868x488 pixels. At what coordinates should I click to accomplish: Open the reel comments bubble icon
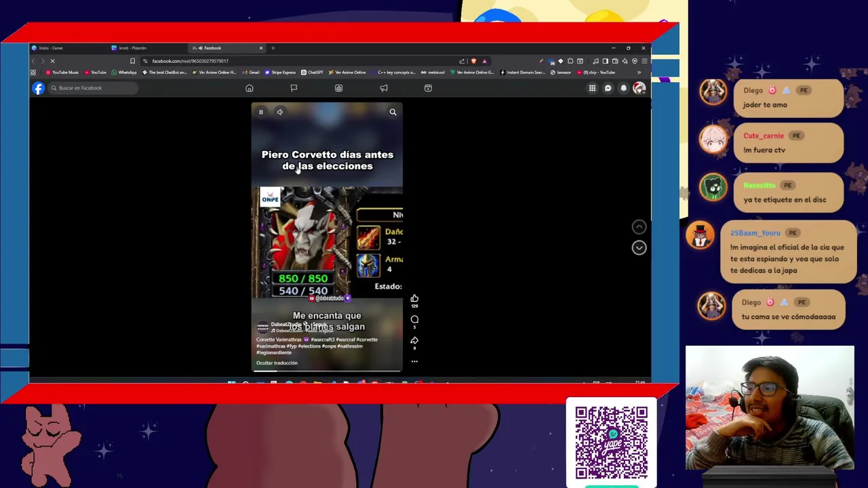coord(414,319)
